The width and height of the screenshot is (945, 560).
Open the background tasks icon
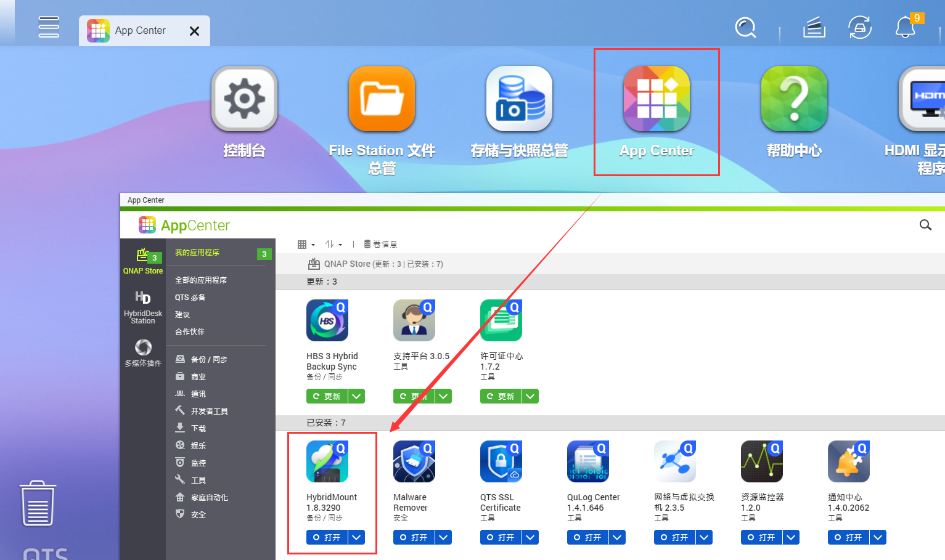pyautogui.click(x=814, y=28)
